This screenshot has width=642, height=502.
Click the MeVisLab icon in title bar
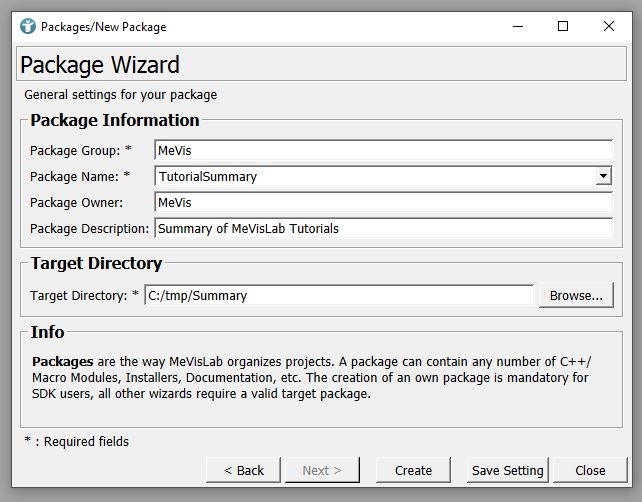[x=27, y=27]
